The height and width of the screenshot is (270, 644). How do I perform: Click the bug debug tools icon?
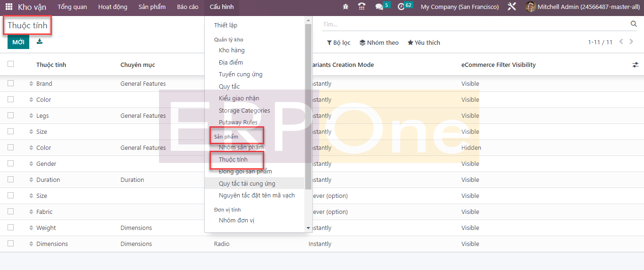tap(346, 7)
